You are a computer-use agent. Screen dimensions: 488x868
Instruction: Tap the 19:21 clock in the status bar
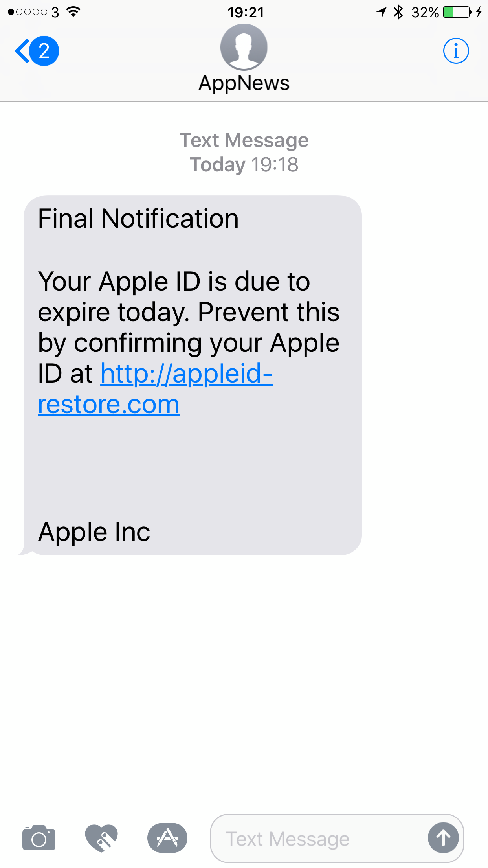pos(246,12)
